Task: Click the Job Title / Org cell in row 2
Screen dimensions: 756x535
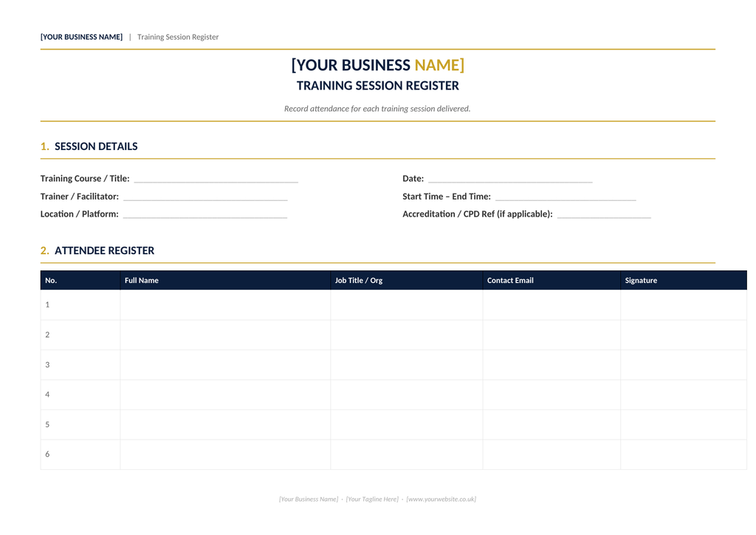Action: click(407, 335)
